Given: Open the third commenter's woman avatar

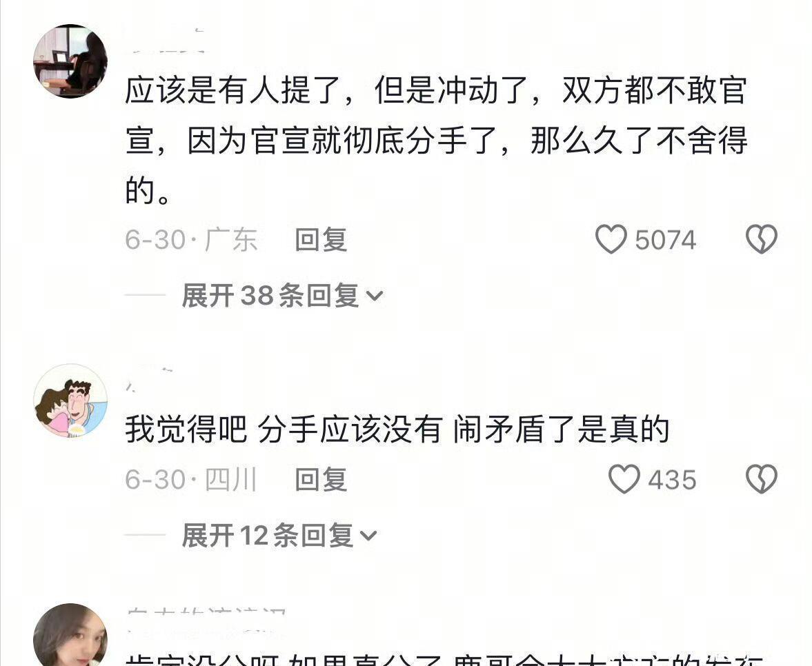Looking at the screenshot, I should [70, 635].
